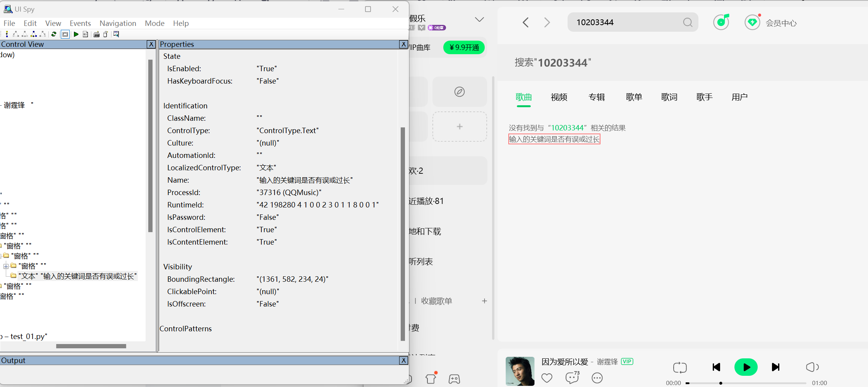Image resolution: width=868 pixels, height=387 pixels.
Task: Open the View menu in UI Spy
Action: (x=53, y=23)
